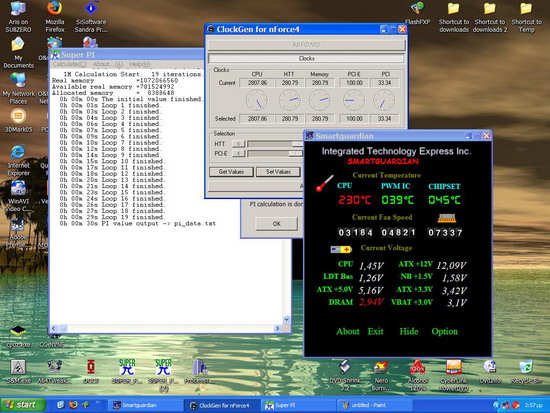
Task: Launch SUPER_PI (2) desktop icon
Action: point(163,375)
